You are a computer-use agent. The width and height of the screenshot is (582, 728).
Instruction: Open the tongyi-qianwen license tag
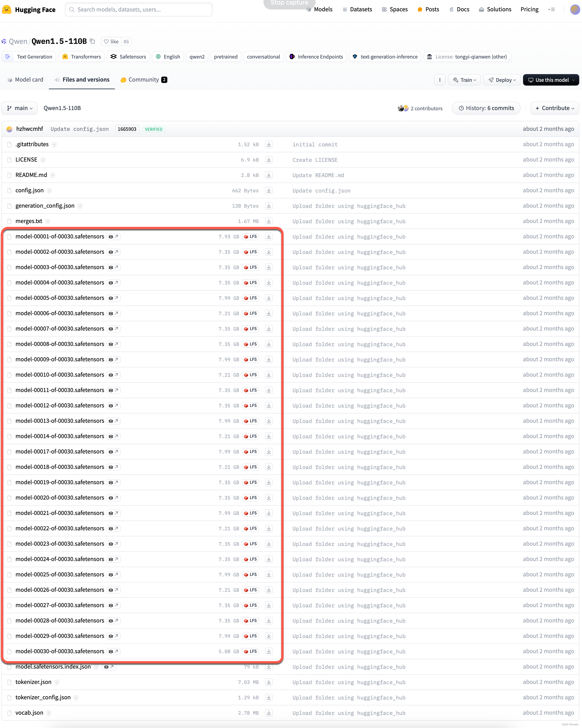pyautogui.click(x=467, y=57)
